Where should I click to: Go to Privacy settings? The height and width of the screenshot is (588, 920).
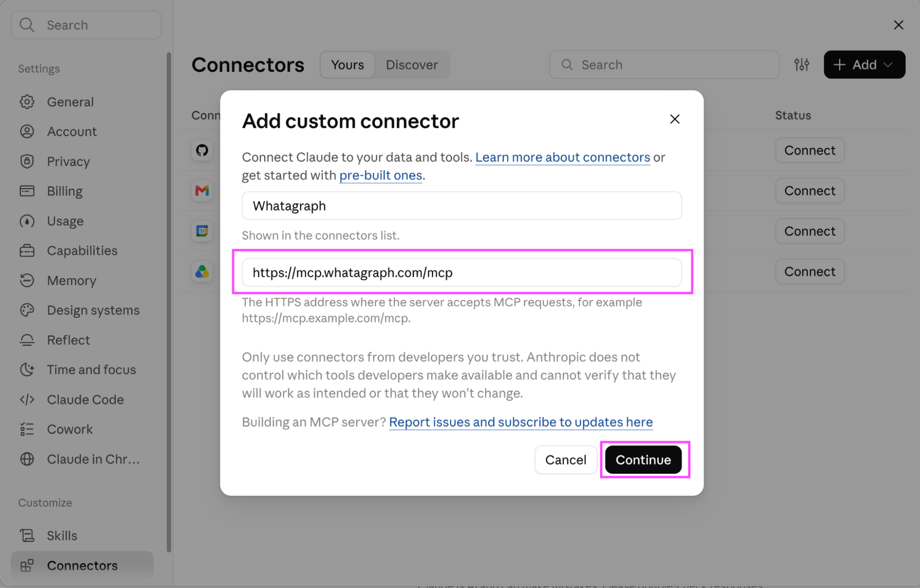(82, 161)
